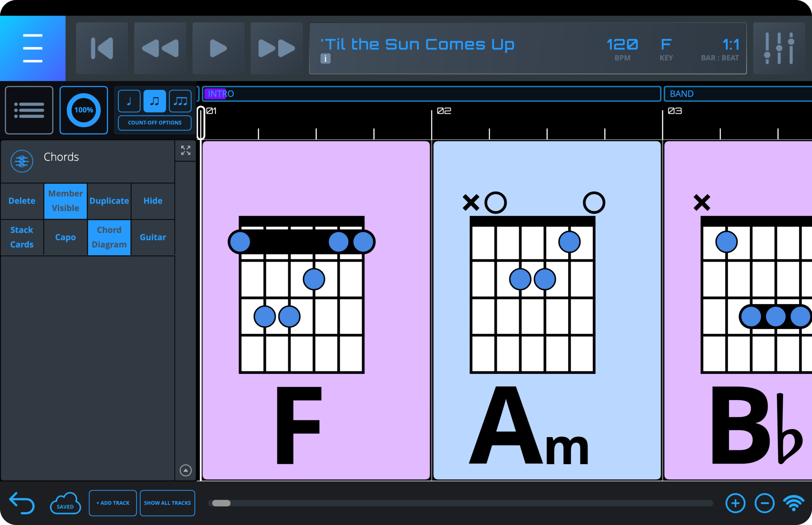Zoom out with the minus icon
The width and height of the screenshot is (812, 525).
click(x=765, y=503)
